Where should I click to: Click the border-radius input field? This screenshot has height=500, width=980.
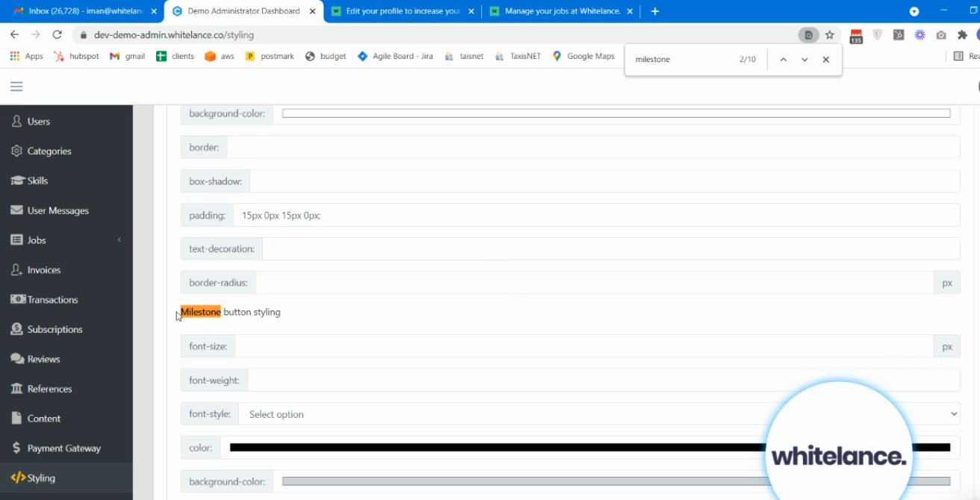tap(595, 283)
